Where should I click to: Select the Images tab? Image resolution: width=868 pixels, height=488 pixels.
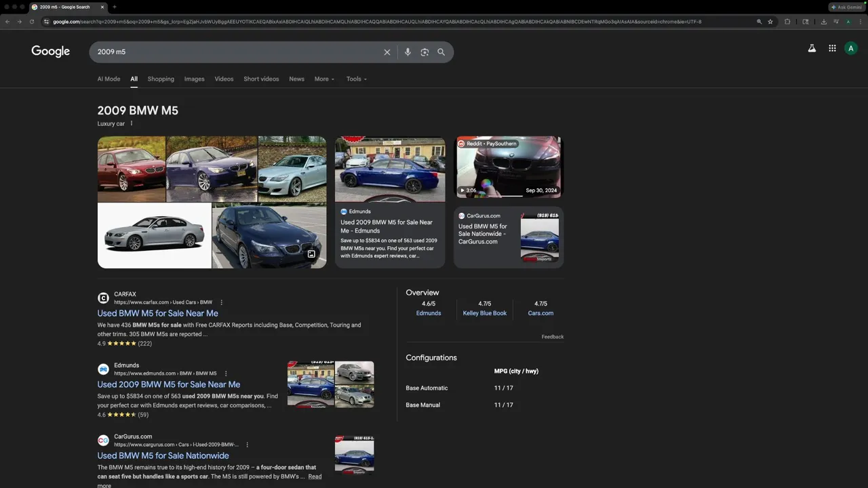[194, 79]
